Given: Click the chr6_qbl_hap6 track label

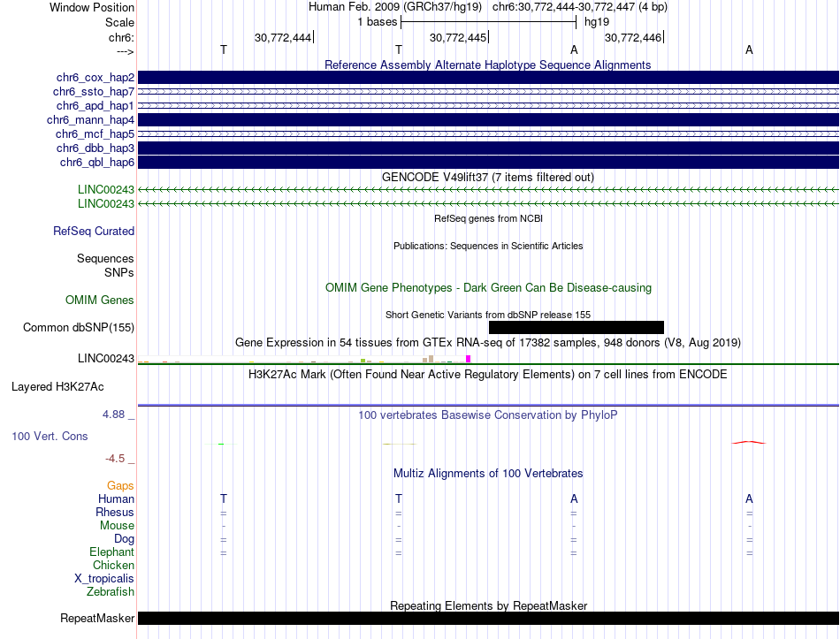Looking at the screenshot, I should 97,163.
